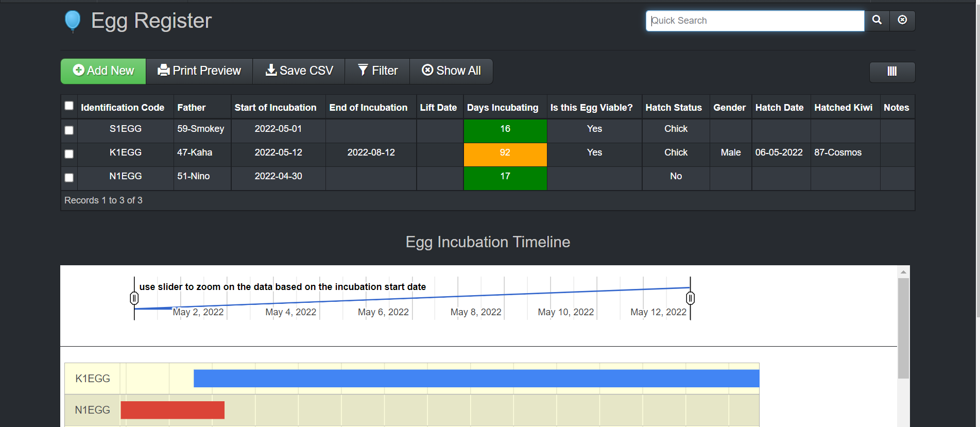Tick the select-all checkbox in the header

(x=69, y=106)
